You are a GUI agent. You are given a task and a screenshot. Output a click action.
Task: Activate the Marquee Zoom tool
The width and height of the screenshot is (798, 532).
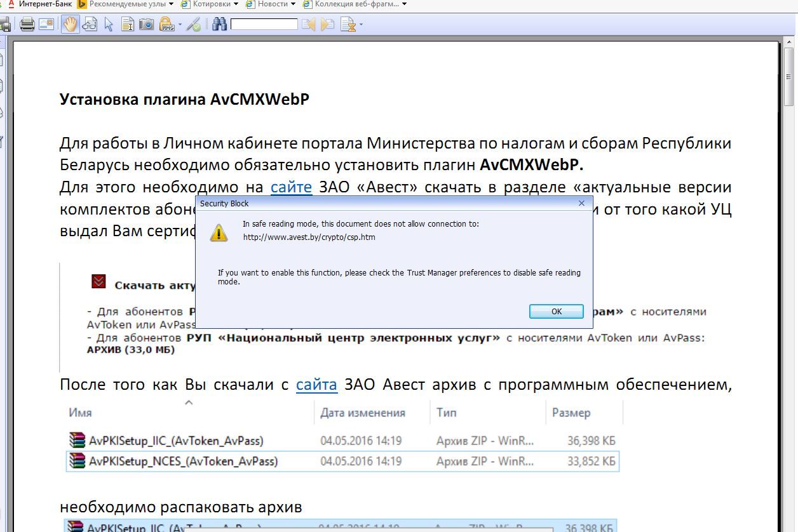89,25
